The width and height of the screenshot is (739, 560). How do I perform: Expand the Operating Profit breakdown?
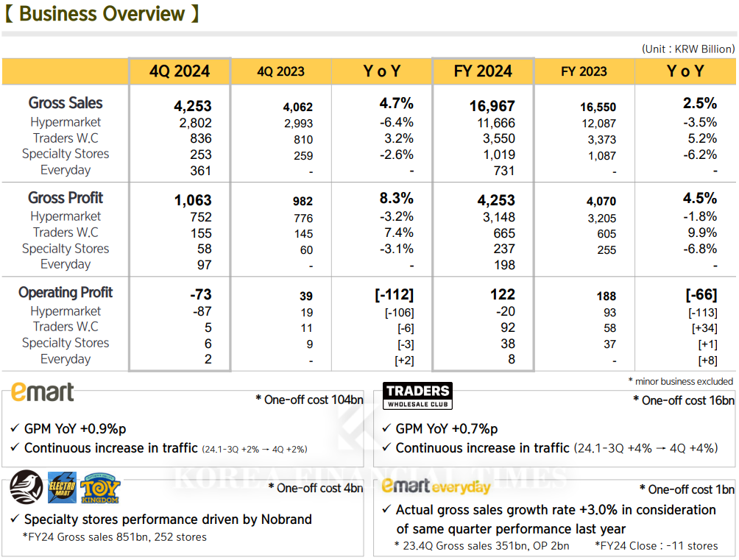pyautogui.click(x=65, y=292)
